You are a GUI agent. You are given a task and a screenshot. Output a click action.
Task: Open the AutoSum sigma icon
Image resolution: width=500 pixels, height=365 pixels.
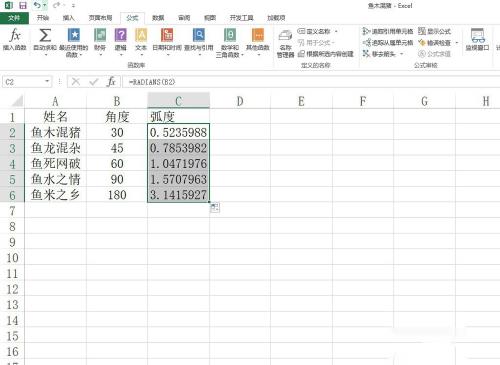point(45,35)
